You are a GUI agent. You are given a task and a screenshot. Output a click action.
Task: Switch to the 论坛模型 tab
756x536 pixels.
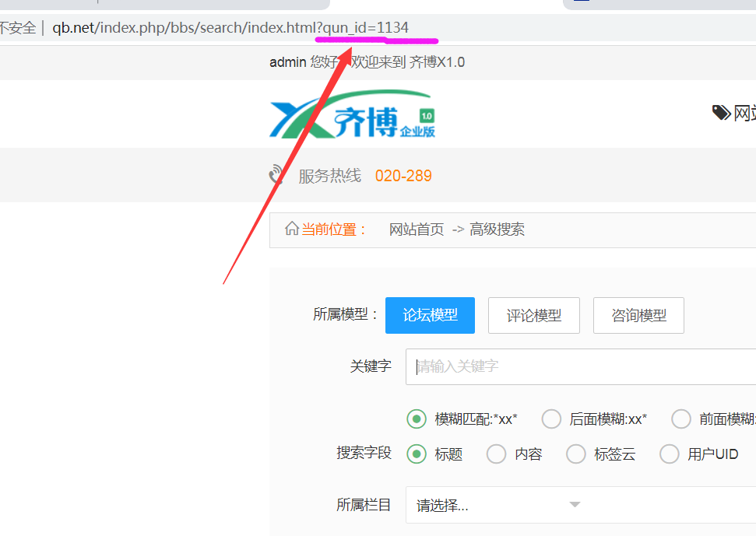click(430, 315)
